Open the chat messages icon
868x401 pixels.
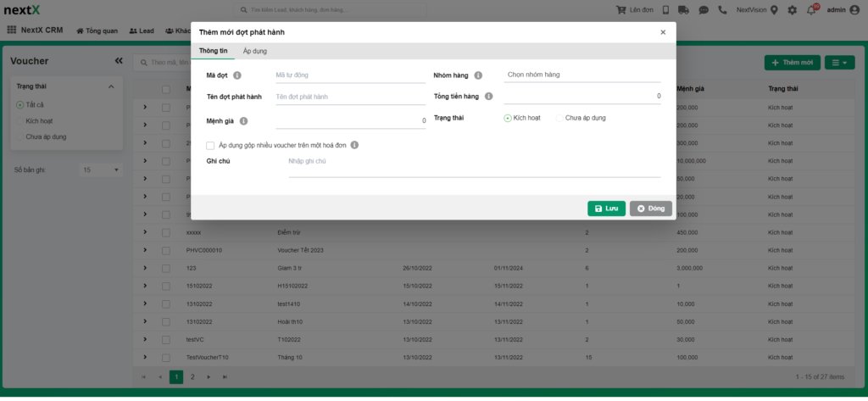click(704, 10)
